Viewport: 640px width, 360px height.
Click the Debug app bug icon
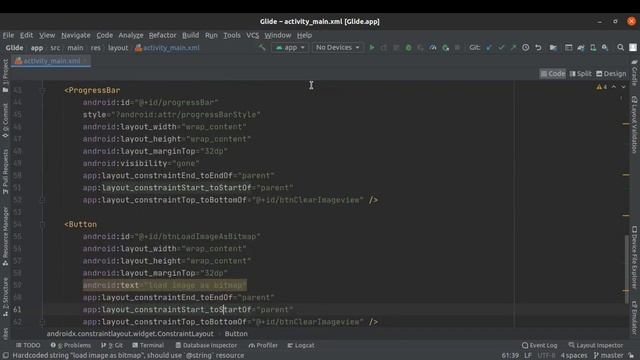(x=408, y=48)
